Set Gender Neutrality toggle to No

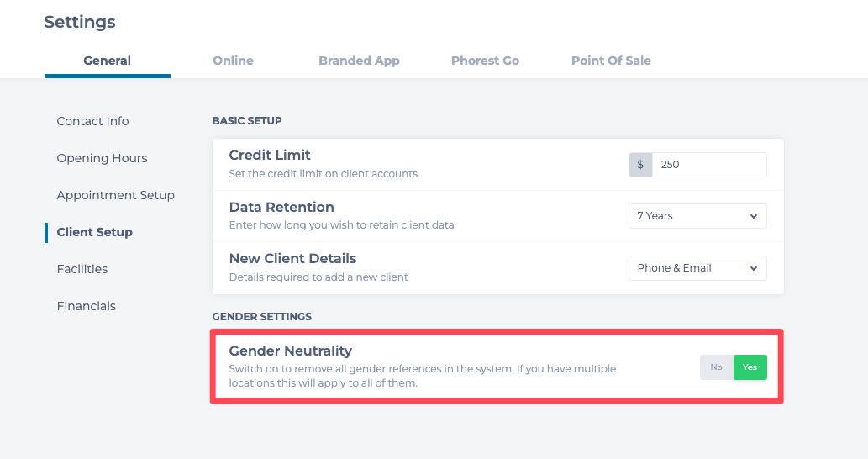coord(716,367)
